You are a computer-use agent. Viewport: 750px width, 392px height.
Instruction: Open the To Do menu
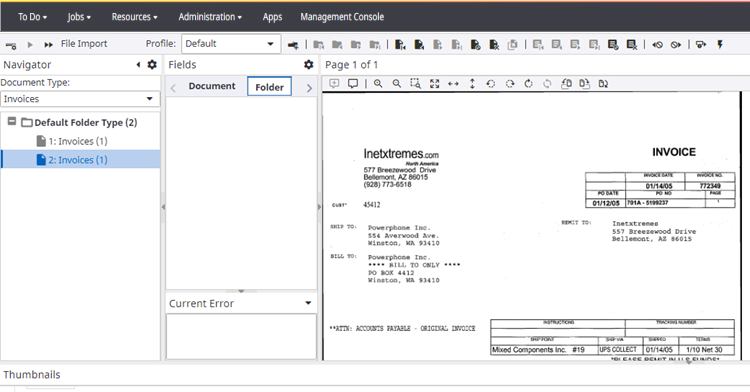coord(33,17)
